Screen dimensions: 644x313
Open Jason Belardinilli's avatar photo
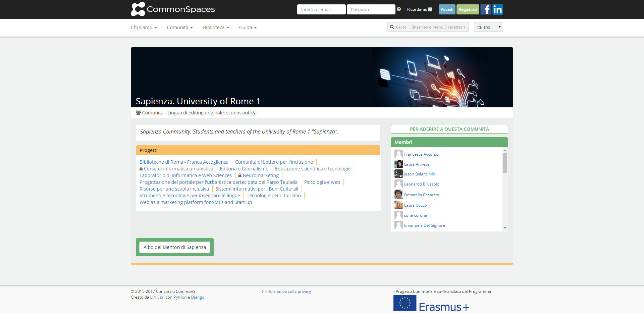coord(398,174)
